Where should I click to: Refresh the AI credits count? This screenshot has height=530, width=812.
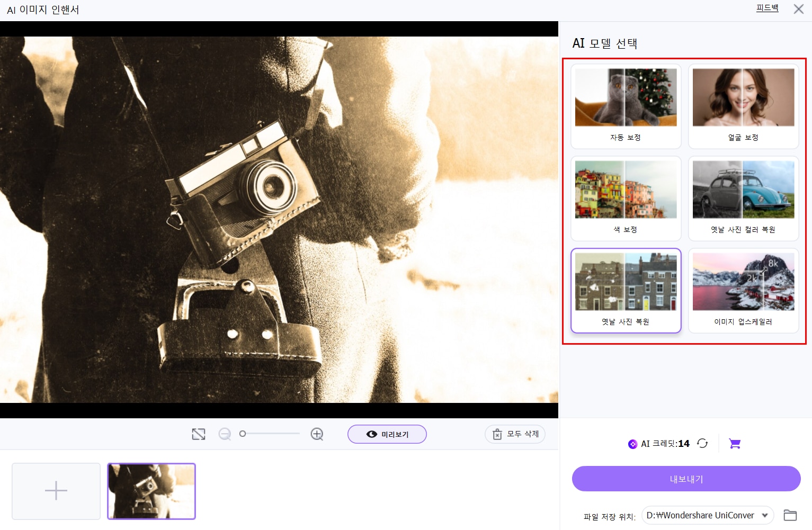pos(702,443)
